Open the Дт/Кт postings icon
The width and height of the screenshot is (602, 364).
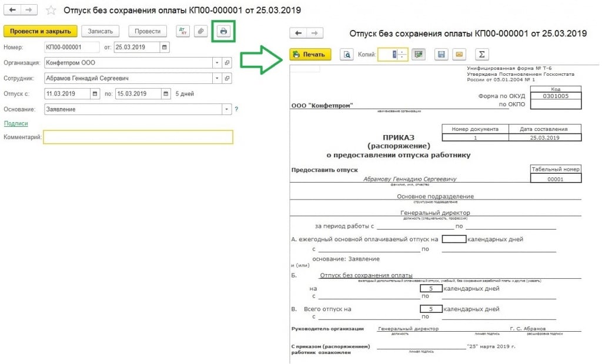point(183,31)
